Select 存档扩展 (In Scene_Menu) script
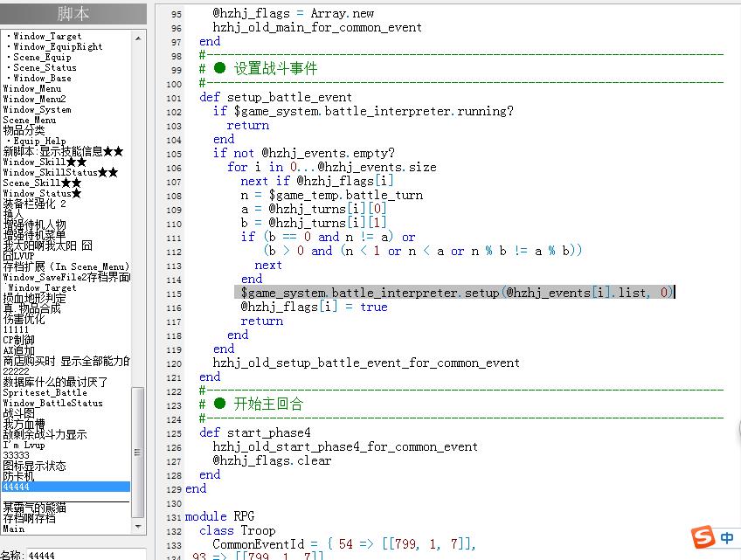741x560 pixels. pyautogui.click(x=66, y=266)
